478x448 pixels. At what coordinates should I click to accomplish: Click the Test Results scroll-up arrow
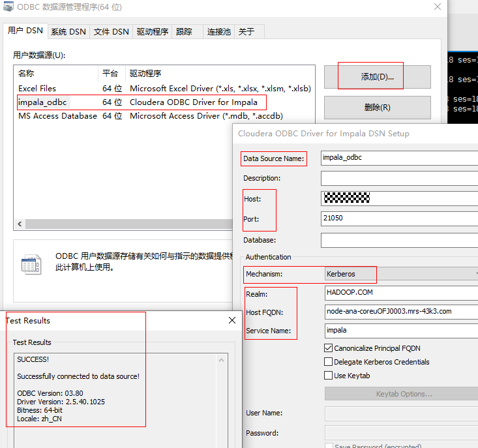pos(222,360)
